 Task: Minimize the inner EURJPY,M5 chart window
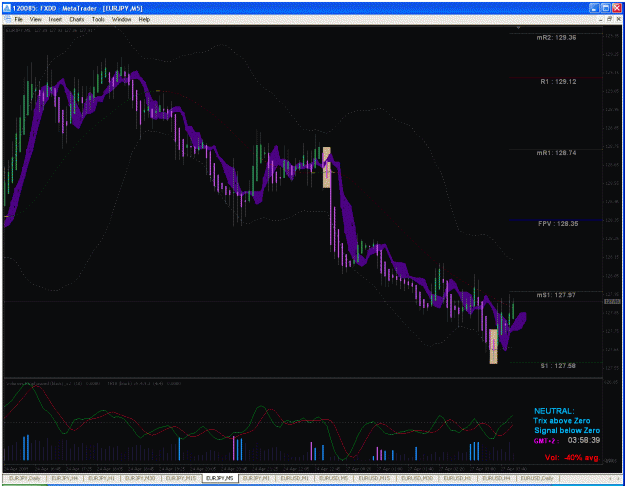(601, 19)
